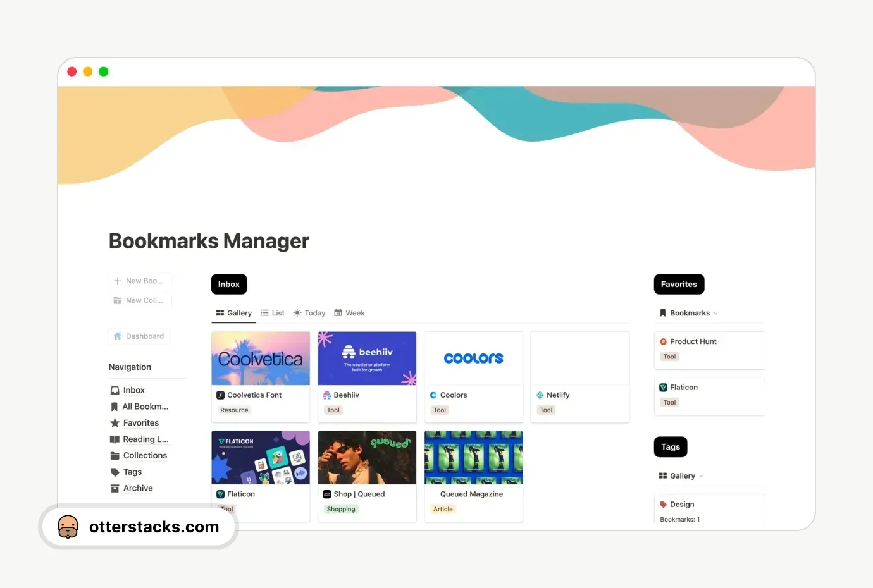Click the Tool tag under Favorites Flaticon
The height and width of the screenshot is (588, 873).
coord(669,403)
